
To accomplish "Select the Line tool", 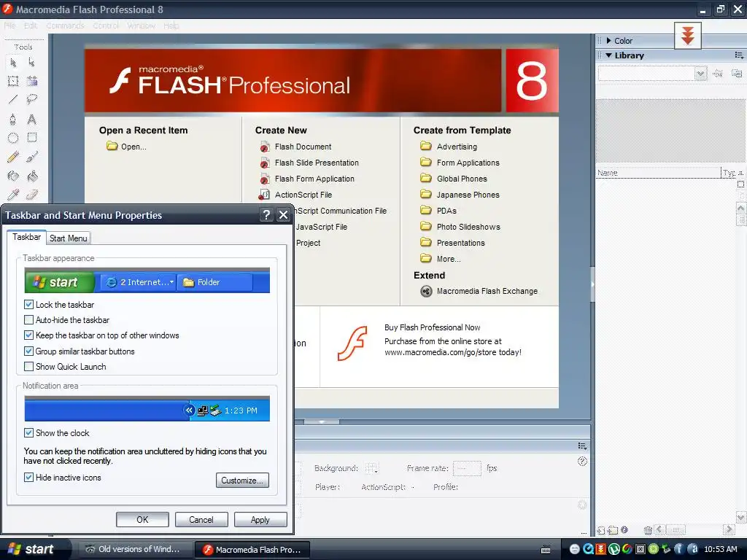I will [13, 100].
